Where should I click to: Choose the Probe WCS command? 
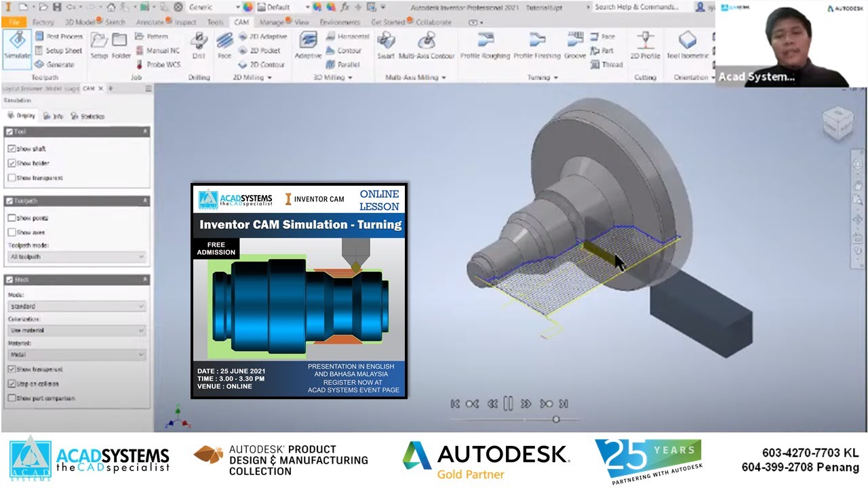(x=157, y=64)
